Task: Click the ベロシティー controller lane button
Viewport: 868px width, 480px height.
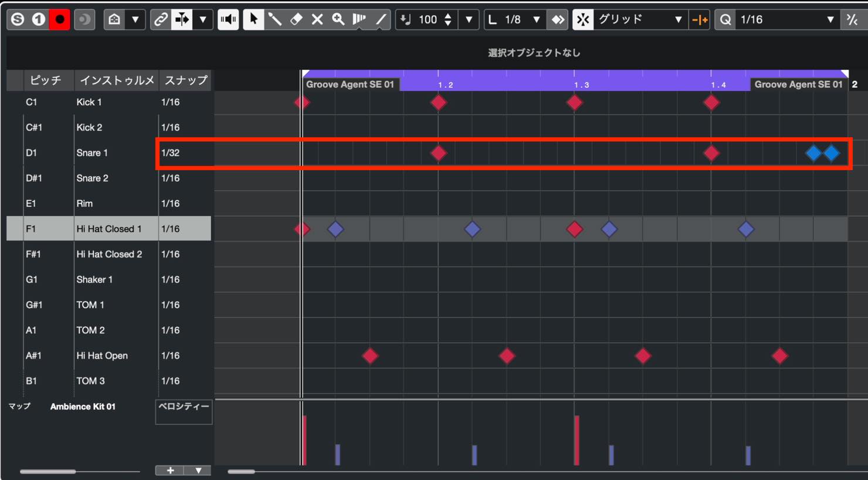Action: (x=184, y=411)
